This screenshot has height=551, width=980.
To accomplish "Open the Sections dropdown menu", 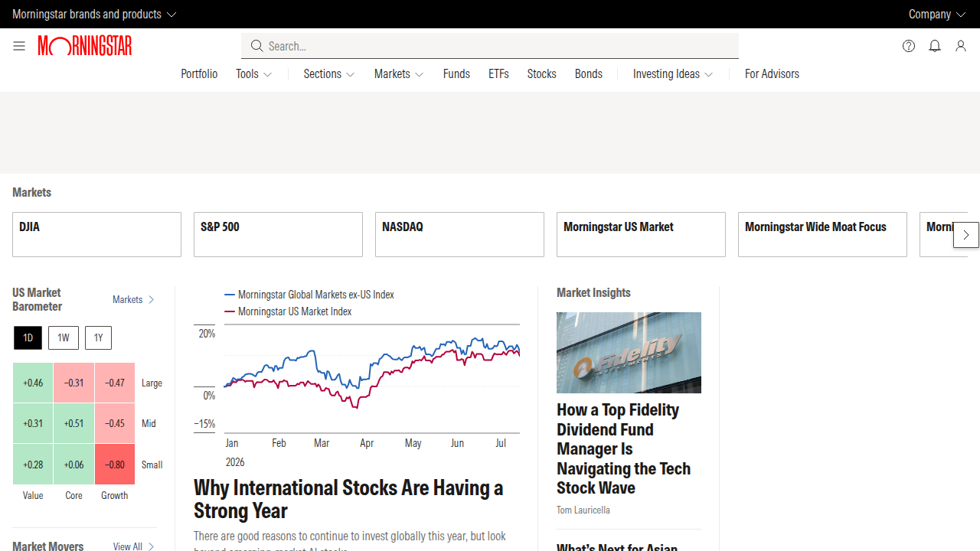I will tap(329, 74).
